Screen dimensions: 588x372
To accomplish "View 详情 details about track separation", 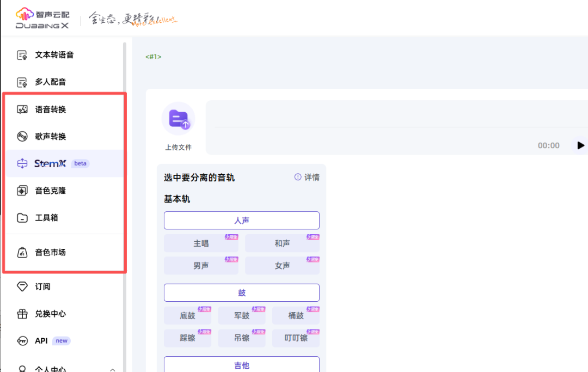I will pyautogui.click(x=311, y=176).
